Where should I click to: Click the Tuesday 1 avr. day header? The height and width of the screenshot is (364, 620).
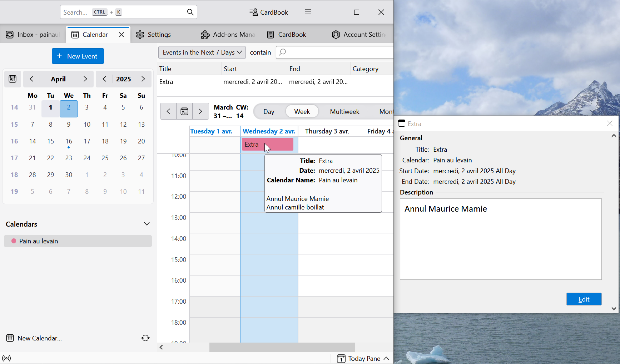[215, 131]
